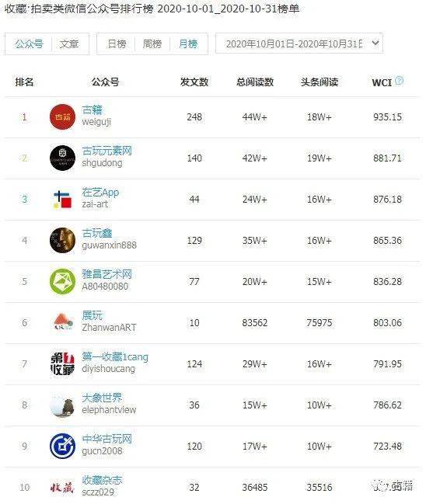Screen dimensions: 426x504
Task: Click the 古籍 red account avatar
Action: [62, 116]
